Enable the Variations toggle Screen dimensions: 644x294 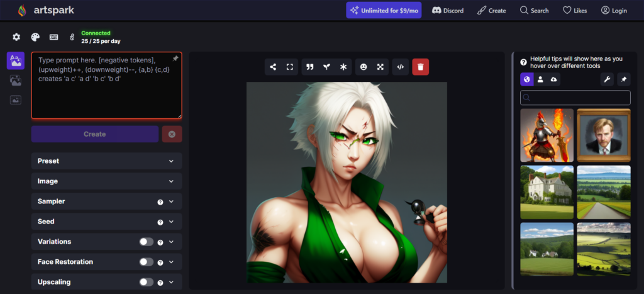146,242
